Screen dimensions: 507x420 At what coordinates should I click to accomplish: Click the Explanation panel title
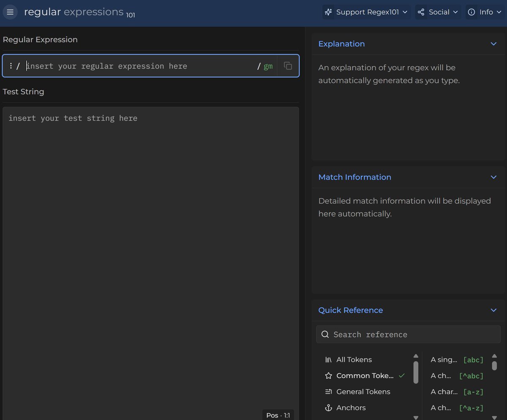coord(341,44)
